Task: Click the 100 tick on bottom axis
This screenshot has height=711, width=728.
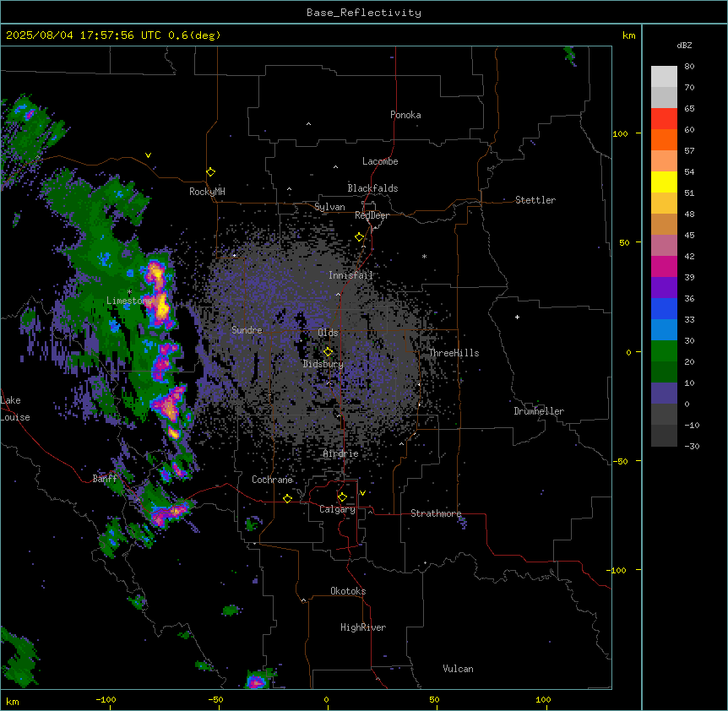Action: [544, 699]
